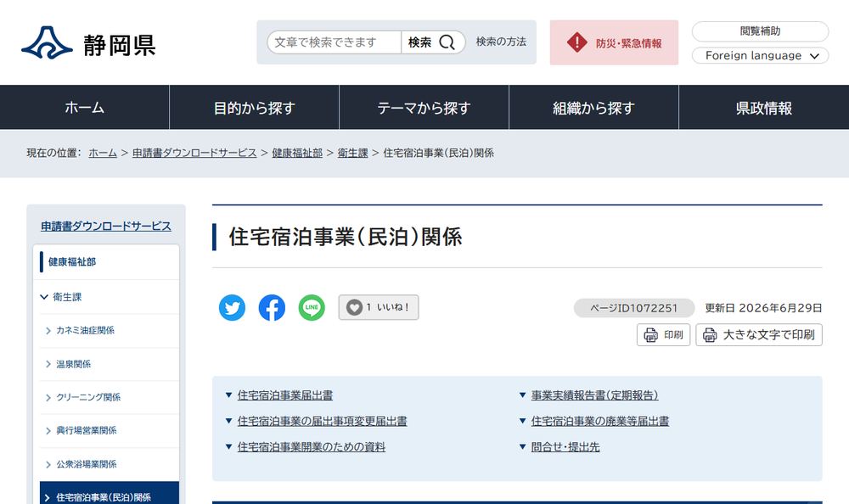Jump to 事業実績報告書(定期報告) section
The height and width of the screenshot is (504, 849).
[594, 395]
